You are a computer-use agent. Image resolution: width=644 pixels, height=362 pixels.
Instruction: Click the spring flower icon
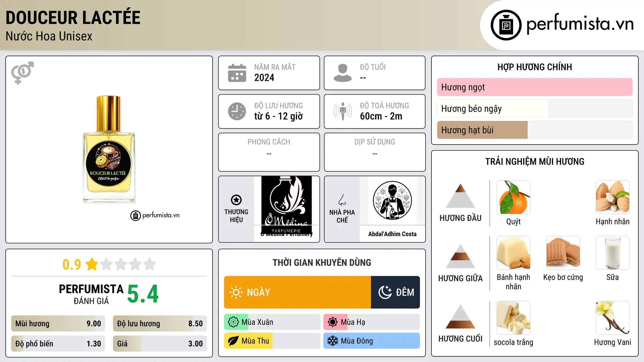point(233,322)
